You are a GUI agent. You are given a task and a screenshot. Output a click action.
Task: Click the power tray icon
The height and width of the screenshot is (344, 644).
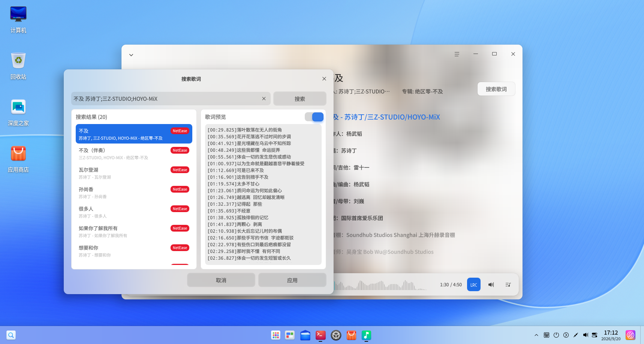tap(556, 335)
